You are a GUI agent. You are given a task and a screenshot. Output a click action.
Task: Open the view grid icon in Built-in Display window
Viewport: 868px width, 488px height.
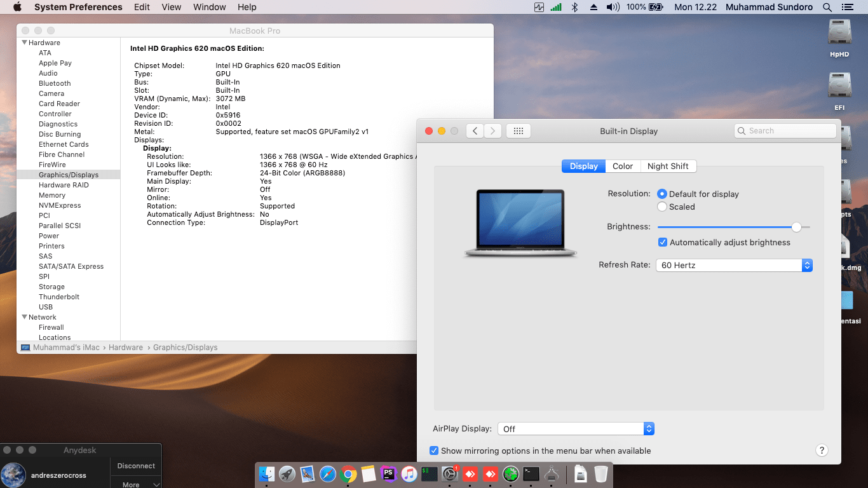coord(519,130)
